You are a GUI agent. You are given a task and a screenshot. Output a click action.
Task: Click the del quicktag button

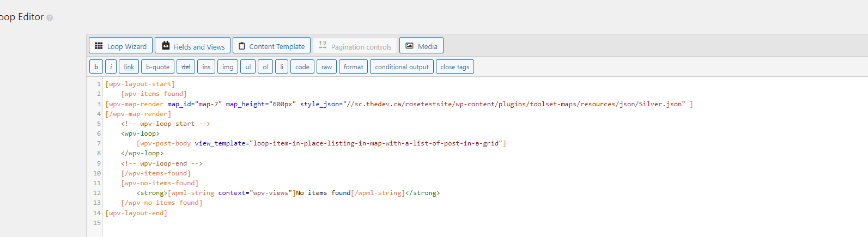pyautogui.click(x=186, y=66)
